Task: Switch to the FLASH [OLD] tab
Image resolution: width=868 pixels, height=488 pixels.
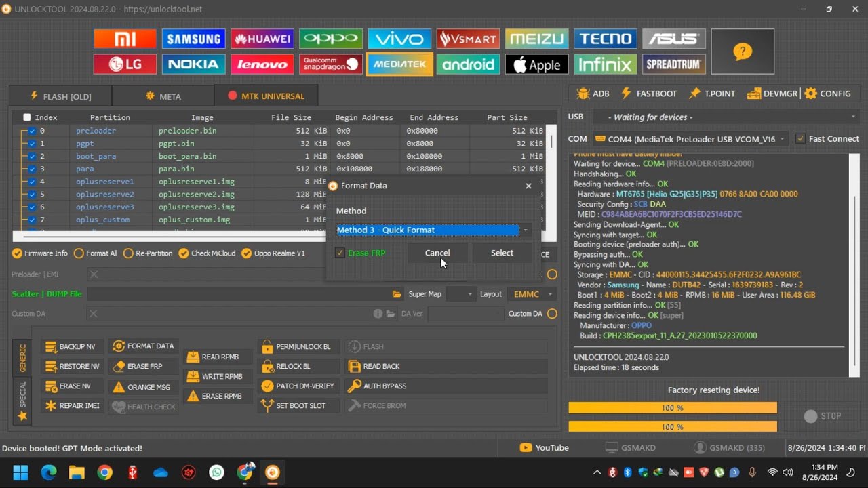Action: [x=60, y=96]
